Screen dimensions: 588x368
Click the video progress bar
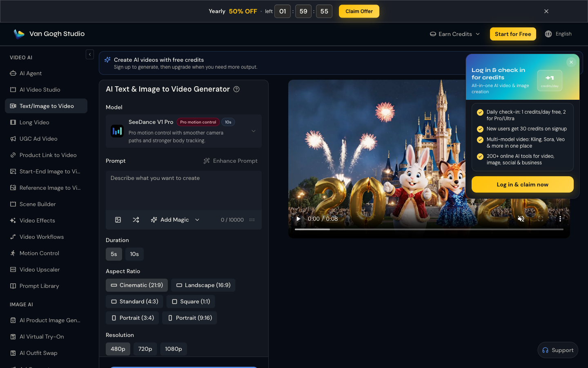point(429,229)
